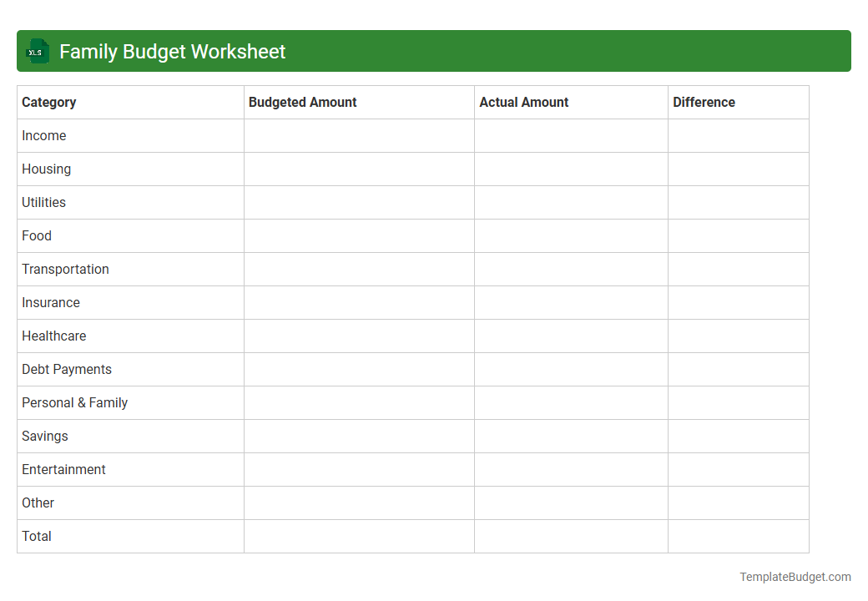Click the Food category label
Image resolution: width=868 pixels, height=601 pixels.
37,235
